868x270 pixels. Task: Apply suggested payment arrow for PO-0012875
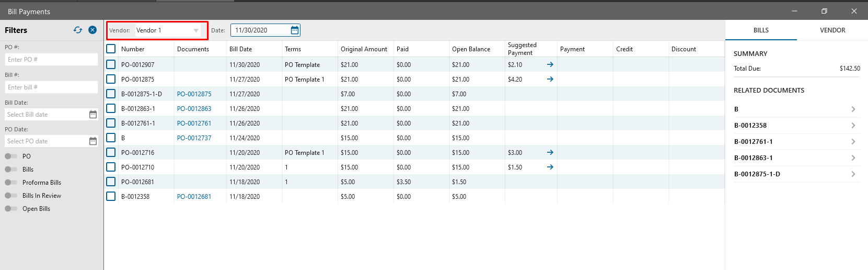coord(550,79)
